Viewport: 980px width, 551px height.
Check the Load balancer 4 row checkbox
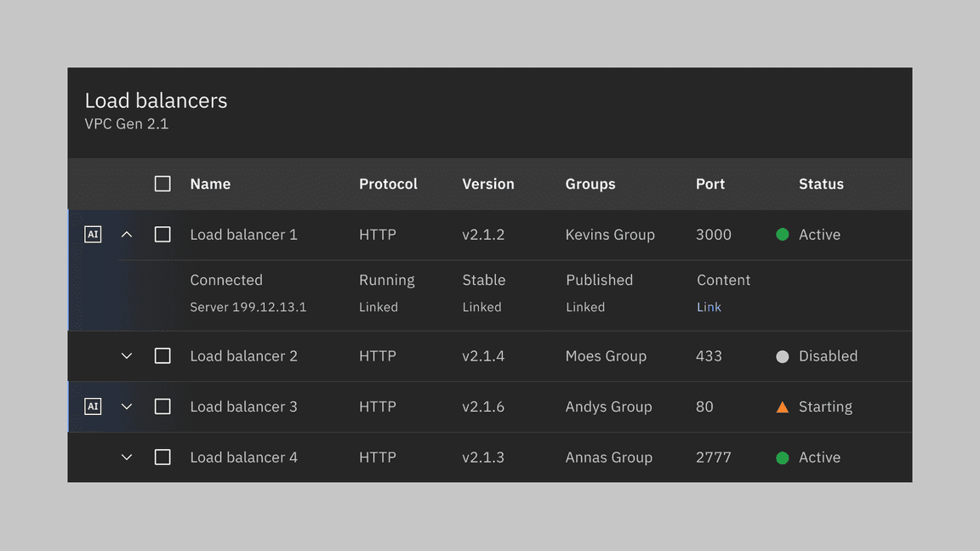pos(162,457)
